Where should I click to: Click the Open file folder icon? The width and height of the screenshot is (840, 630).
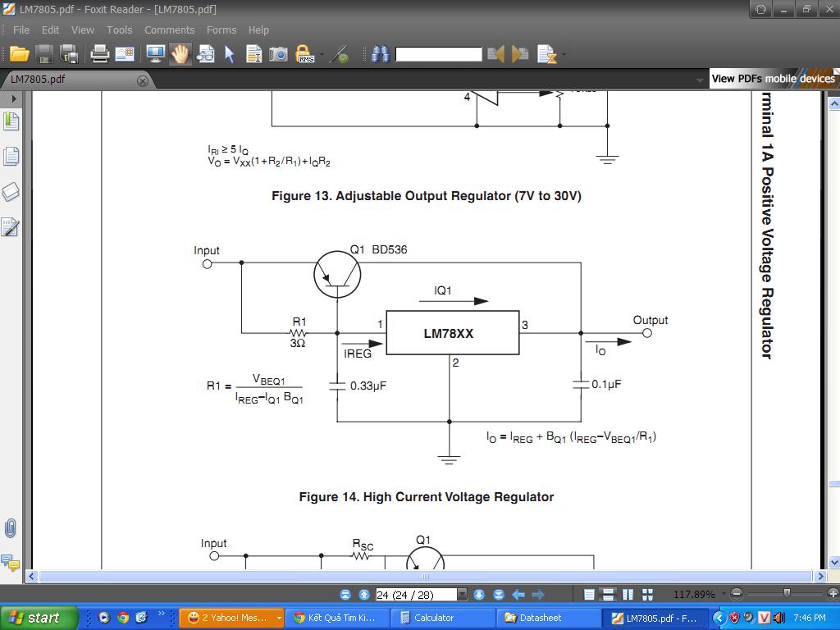click(x=20, y=54)
